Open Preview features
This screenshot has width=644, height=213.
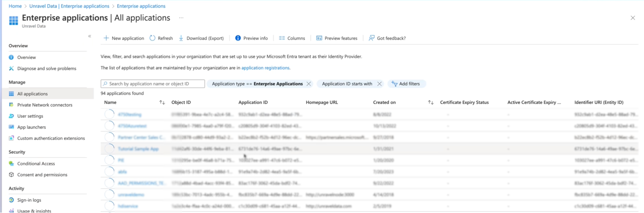[337, 38]
